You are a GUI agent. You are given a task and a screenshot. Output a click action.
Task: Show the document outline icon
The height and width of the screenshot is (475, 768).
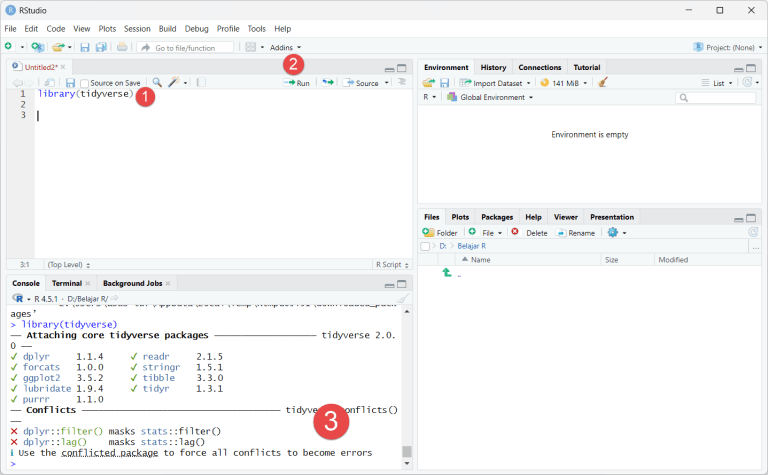[402, 82]
